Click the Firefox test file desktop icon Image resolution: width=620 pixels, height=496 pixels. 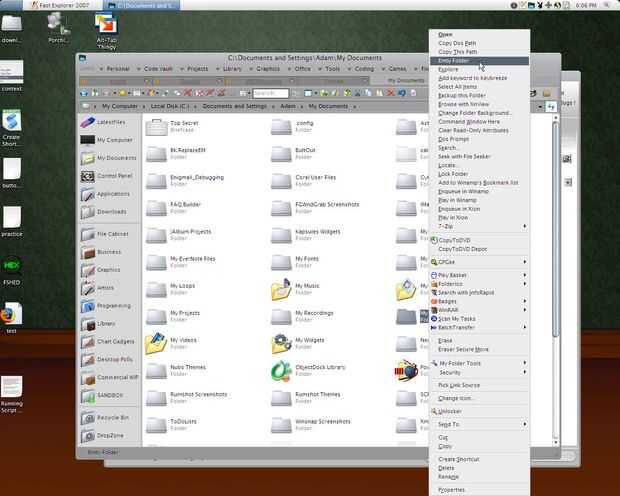pos(11,318)
